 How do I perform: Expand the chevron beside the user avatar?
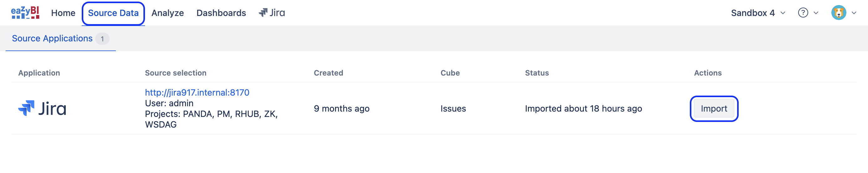[854, 13]
